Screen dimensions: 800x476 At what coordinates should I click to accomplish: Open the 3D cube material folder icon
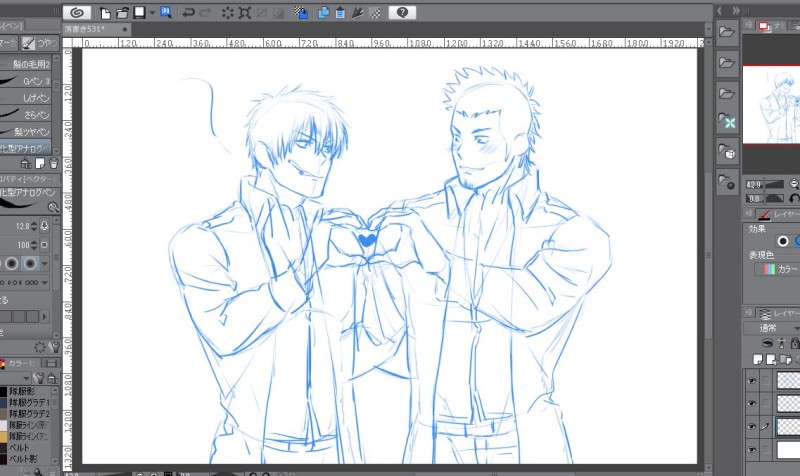click(727, 152)
